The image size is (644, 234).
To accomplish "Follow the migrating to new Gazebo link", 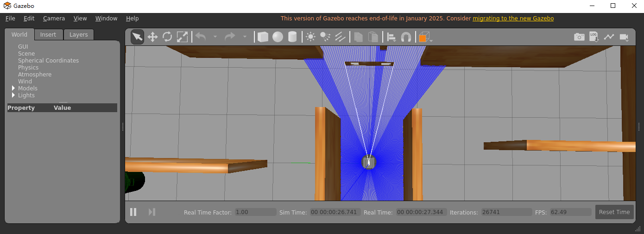I will coord(513,19).
